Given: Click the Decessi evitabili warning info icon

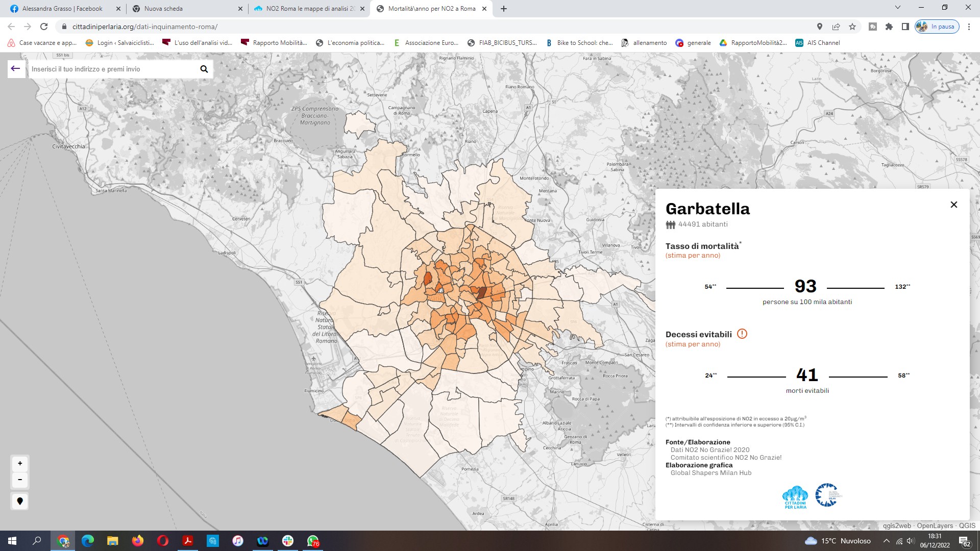Looking at the screenshot, I should pyautogui.click(x=742, y=334).
